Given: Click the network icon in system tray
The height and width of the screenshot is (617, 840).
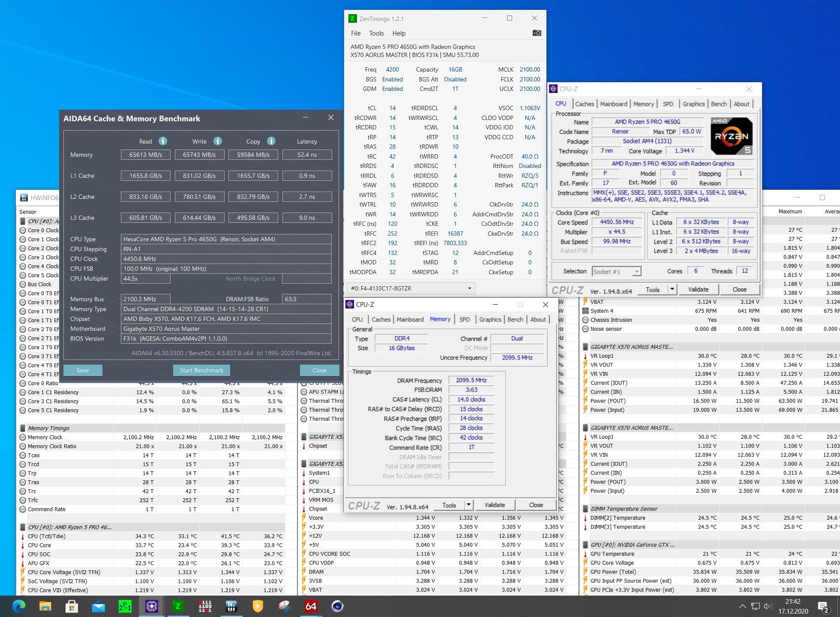Looking at the screenshot, I should (755, 606).
